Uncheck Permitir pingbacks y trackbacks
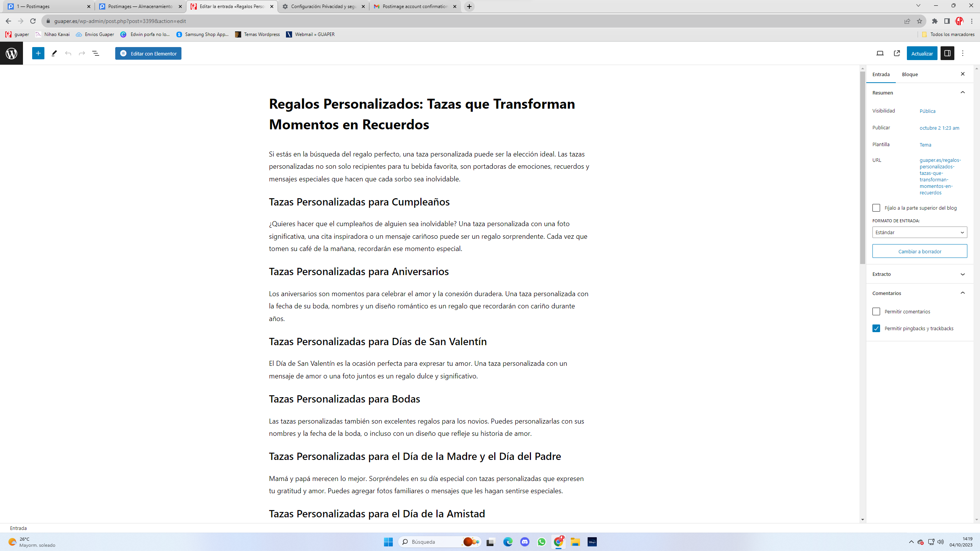The image size is (980, 551). pyautogui.click(x=876, y=328)
